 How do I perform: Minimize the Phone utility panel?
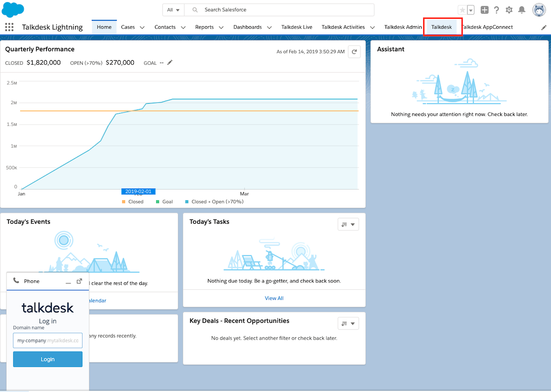68,282
